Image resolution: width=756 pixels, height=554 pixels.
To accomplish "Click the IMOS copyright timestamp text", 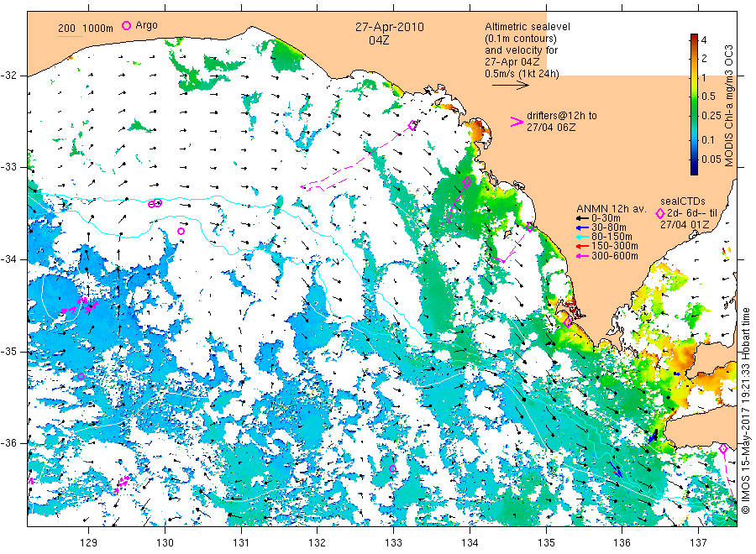I will 745,410.
